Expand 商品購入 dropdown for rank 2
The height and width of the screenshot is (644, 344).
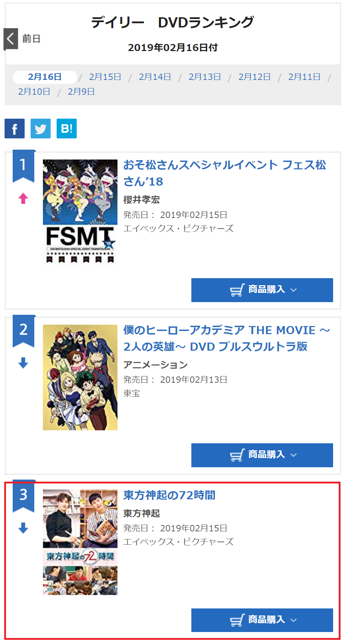pyautogui.click(x=294, y=455)
